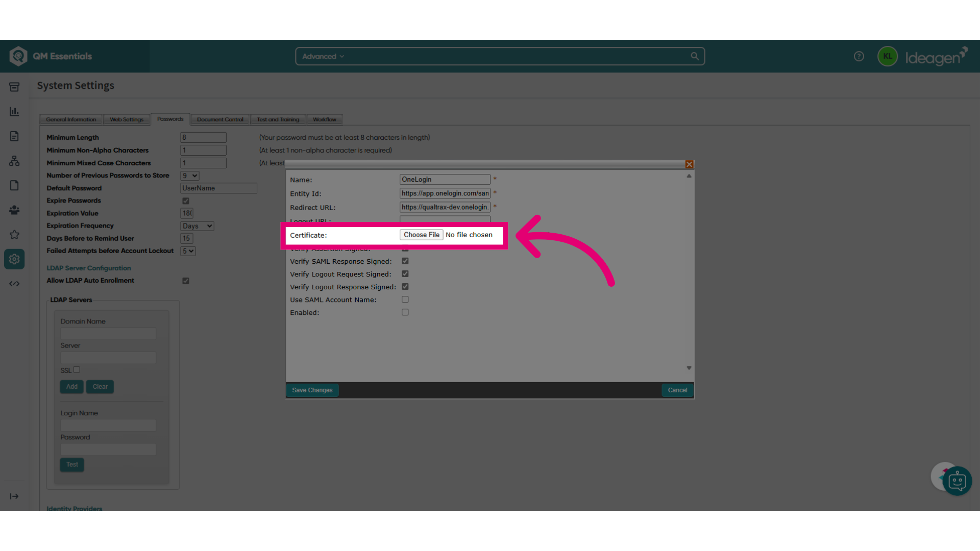Switch to General Information tab
980x551 pixels.
[71, 119]
